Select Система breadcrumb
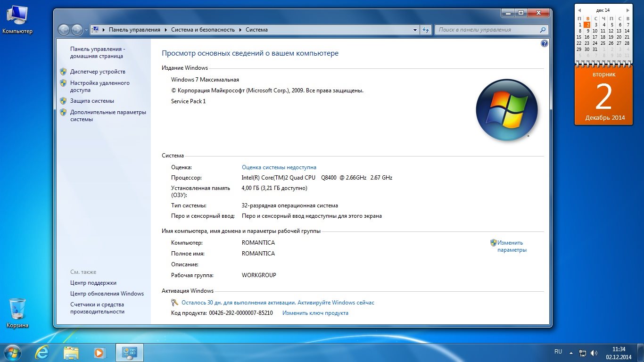644x362 pixels. point(256,30)
